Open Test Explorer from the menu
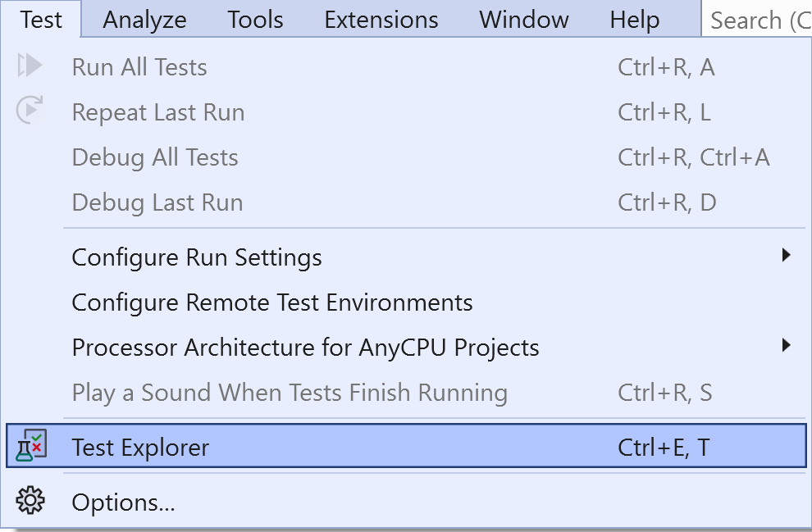 [x=140, y=447]
